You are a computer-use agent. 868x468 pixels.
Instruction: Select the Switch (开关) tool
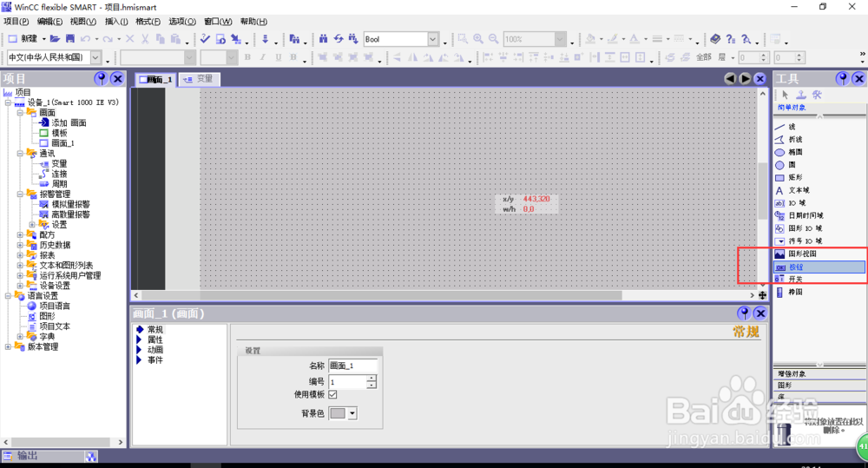pyautogui.click(x=819, y=279)
